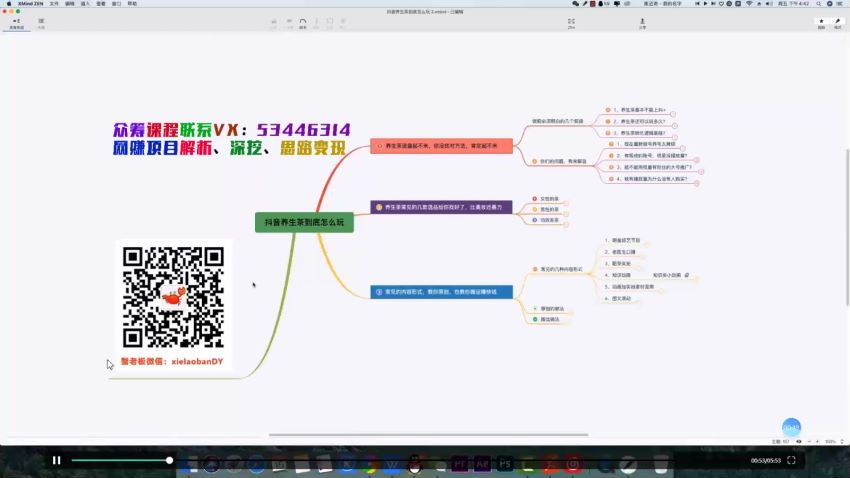Click the Topic toolbar icon
850x478 pixels.
(274, 23)
